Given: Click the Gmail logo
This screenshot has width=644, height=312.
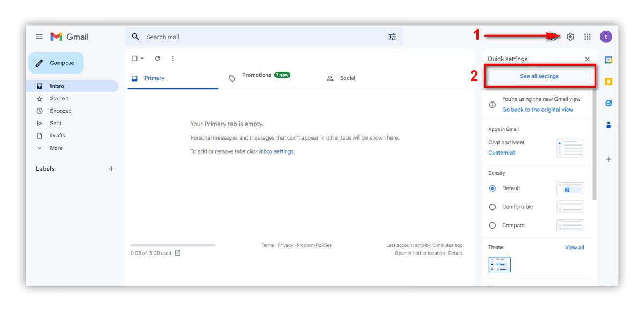Looking at the screenshot, I should point(69,37).
